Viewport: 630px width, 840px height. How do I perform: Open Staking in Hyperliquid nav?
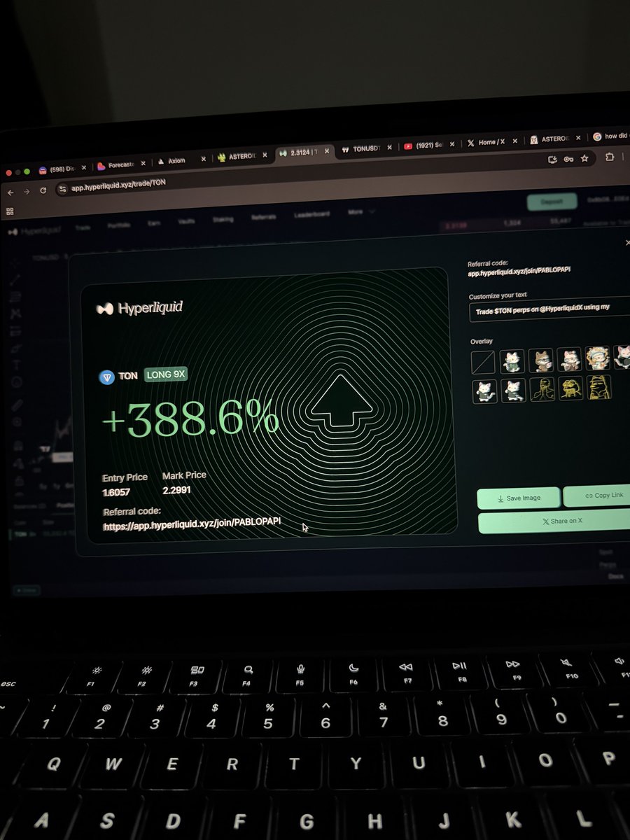[x=223, y=219]
